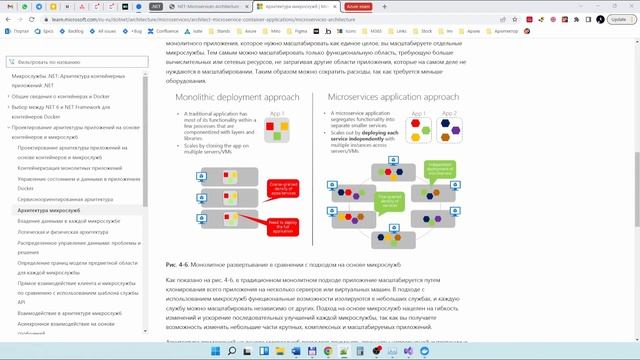Open the Links bookmarks folder
This screenshot has width=640, height=360.
click(x=397, y=31)
